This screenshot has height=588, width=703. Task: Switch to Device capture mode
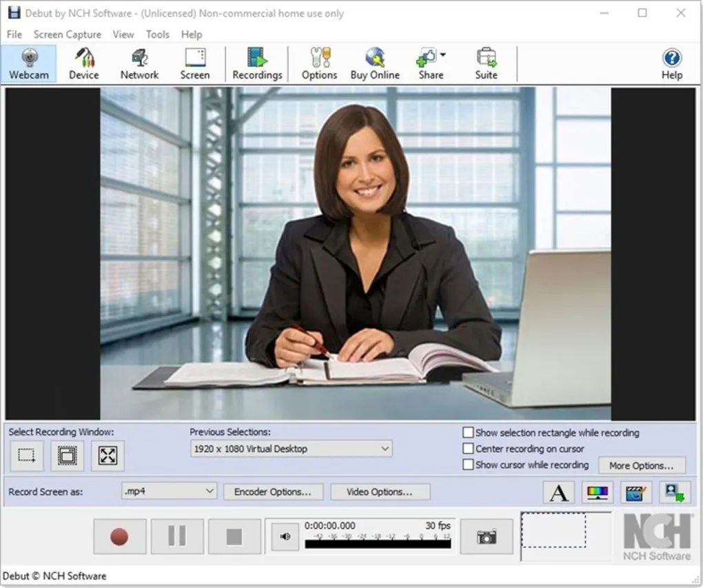83,63
